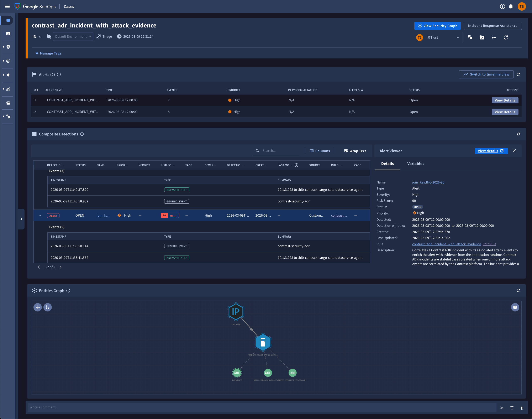The height and width of the screenshot is (419, 532).
Task: Open the notifications bell
Action: (x=511, y=7)
